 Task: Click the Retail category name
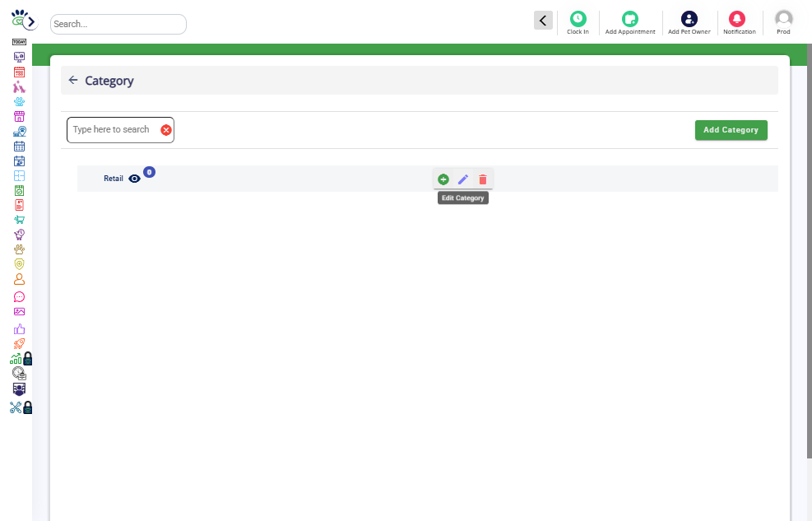[114, 178]
